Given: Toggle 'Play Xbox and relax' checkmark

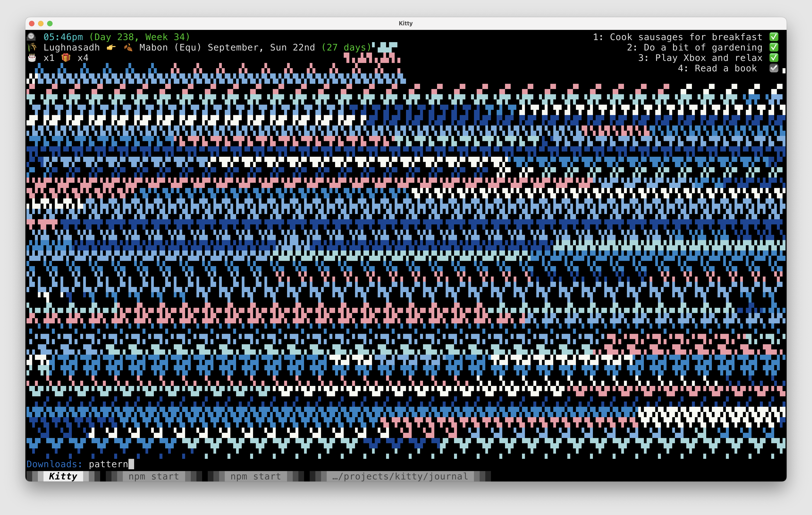Looking at the screenshot, I should tap(774, 58).
